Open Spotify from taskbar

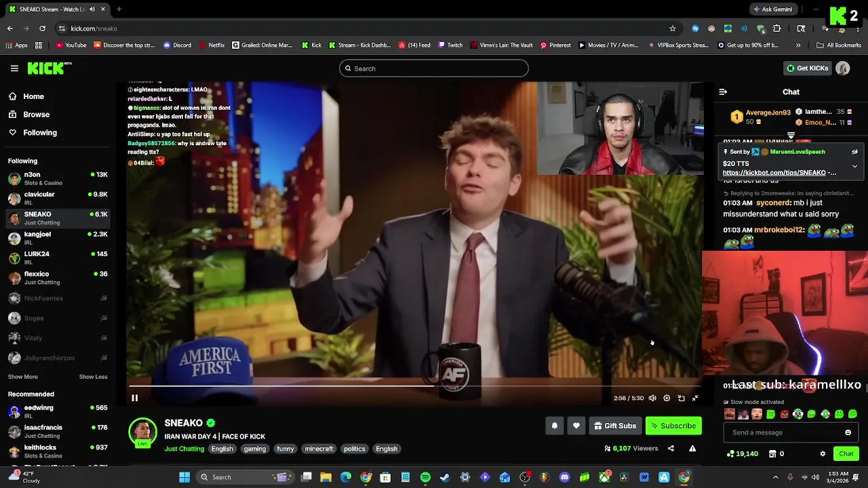[x=425, y=477]
